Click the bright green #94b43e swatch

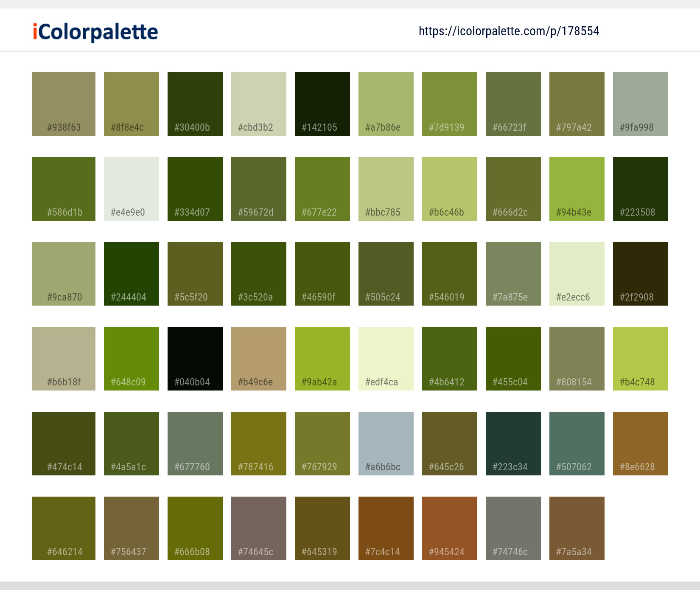click(577, 189)
